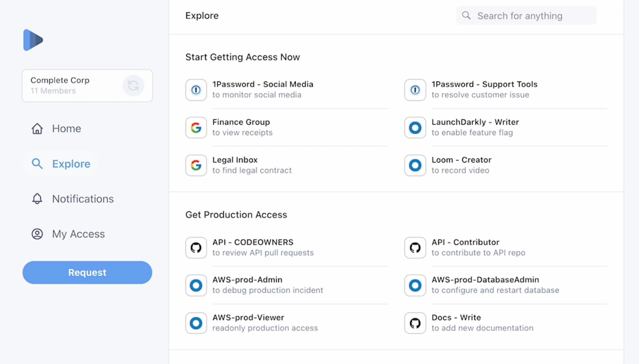This screenshot has width=639, height=364.
Task: Click the 1Password icon for Social Media
Action: coord(196,90)
